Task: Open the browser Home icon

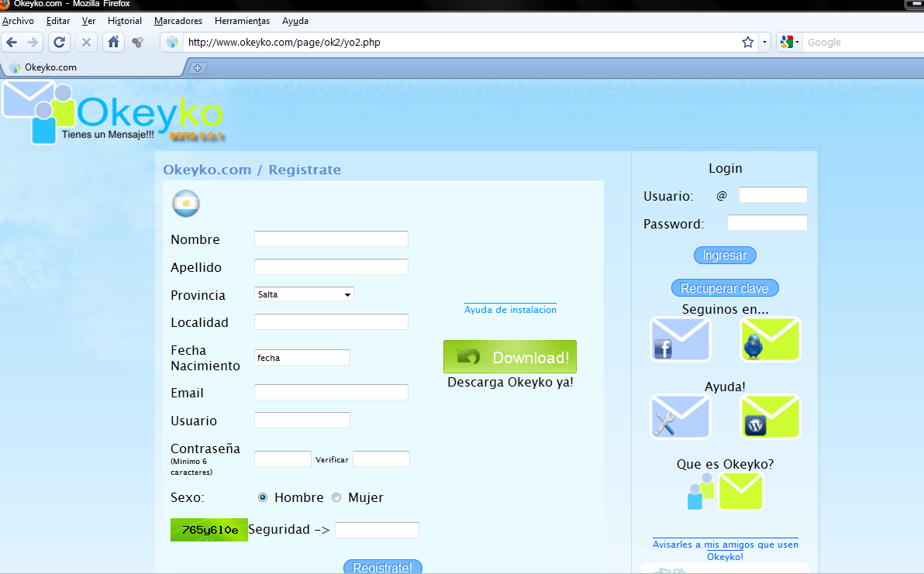Action: [x=113, y=43]
